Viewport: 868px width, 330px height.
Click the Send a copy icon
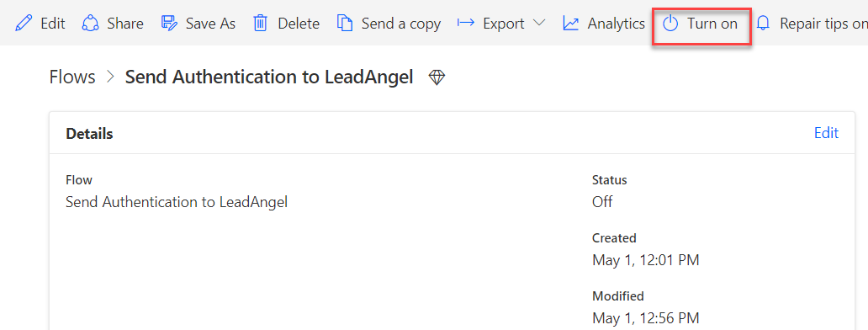pos(345,24)
